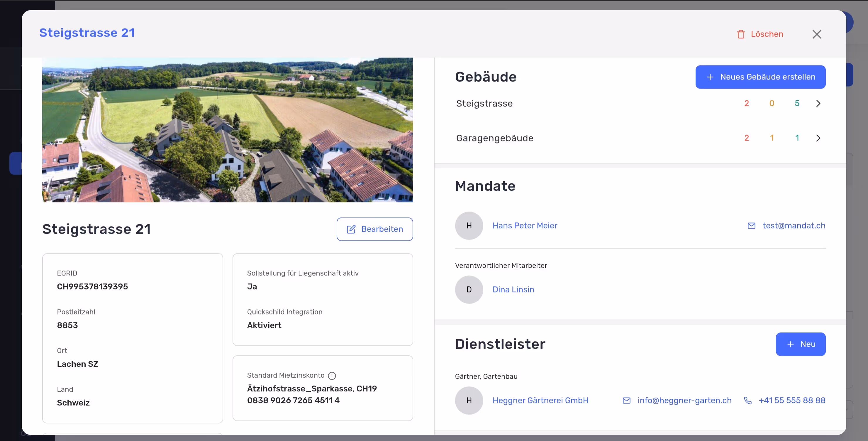868x441 pixels.
Task: Click the Verantwortlicher Mitarbeiter label
Action: point(501,266)
